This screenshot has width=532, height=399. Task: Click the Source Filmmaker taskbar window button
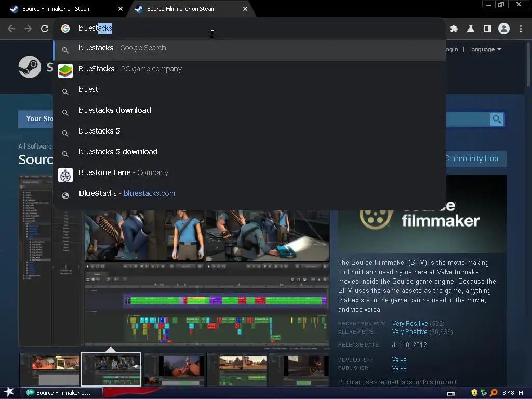tap(62, 393)
